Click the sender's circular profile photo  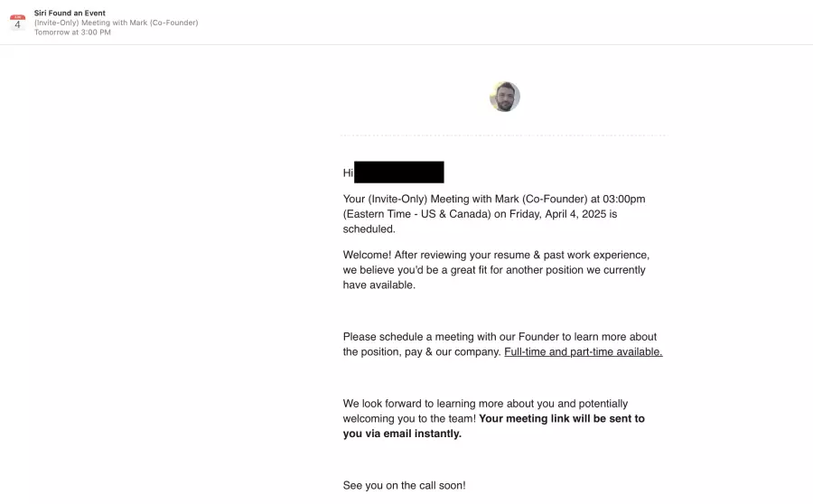[504, 97]
